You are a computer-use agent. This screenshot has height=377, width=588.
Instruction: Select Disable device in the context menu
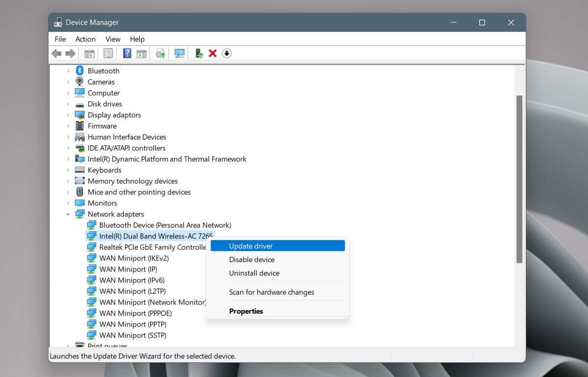252,259
